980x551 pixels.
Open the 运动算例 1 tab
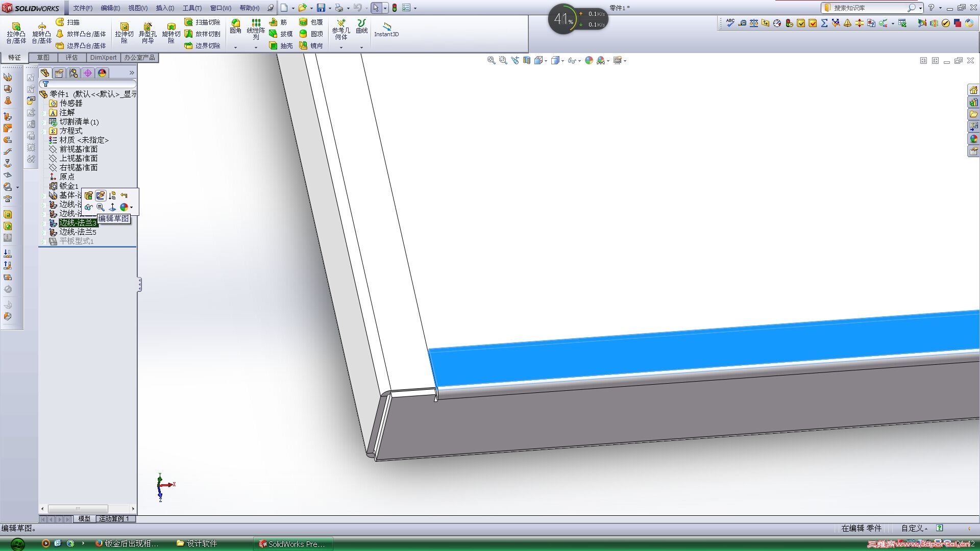coord(114,519)
